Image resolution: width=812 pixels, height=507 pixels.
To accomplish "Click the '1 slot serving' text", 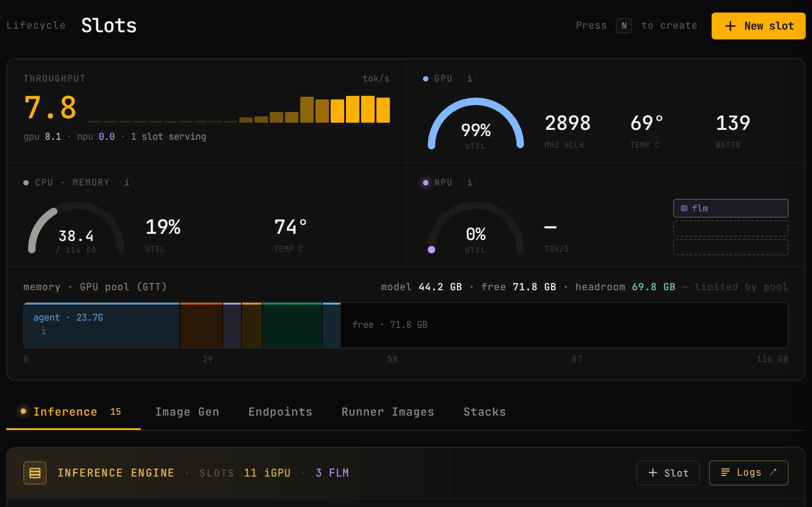I will 168,137.
